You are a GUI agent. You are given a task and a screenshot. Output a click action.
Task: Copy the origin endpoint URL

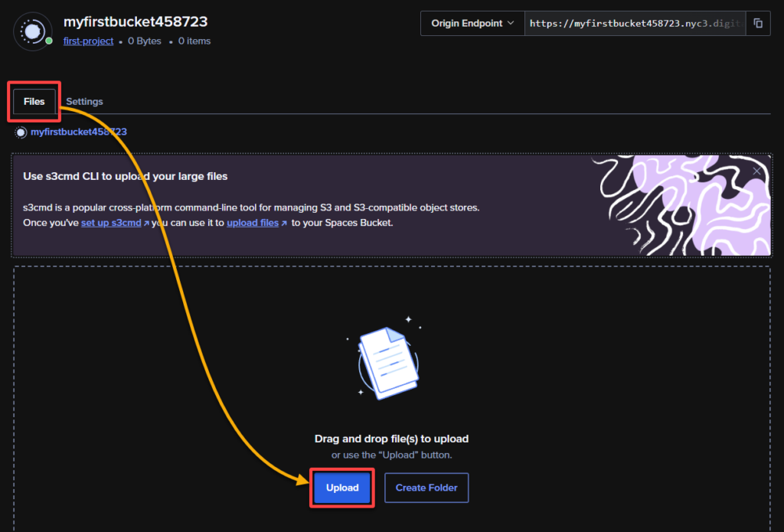coord(758,24)
